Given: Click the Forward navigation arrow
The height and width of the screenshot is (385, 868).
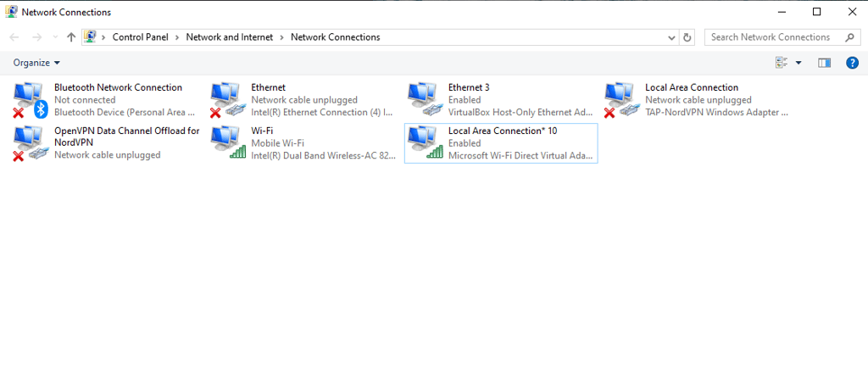Looking at the screenshot, I should click(36, 37).
